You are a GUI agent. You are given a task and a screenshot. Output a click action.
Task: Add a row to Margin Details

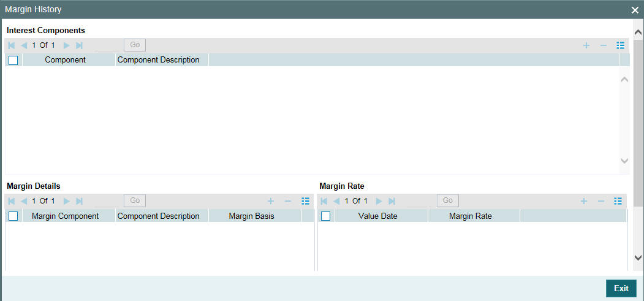[271, 201]
